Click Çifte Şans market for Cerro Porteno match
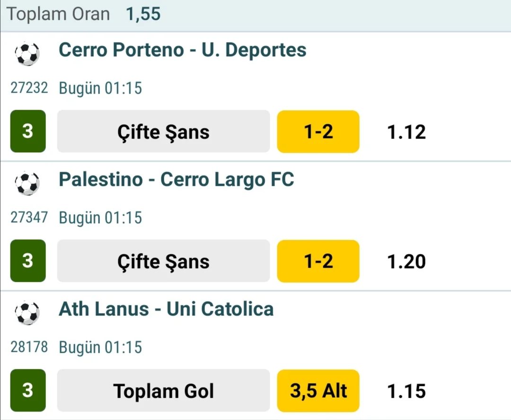This screenshot has height=420, width=511. coord(163,131)
